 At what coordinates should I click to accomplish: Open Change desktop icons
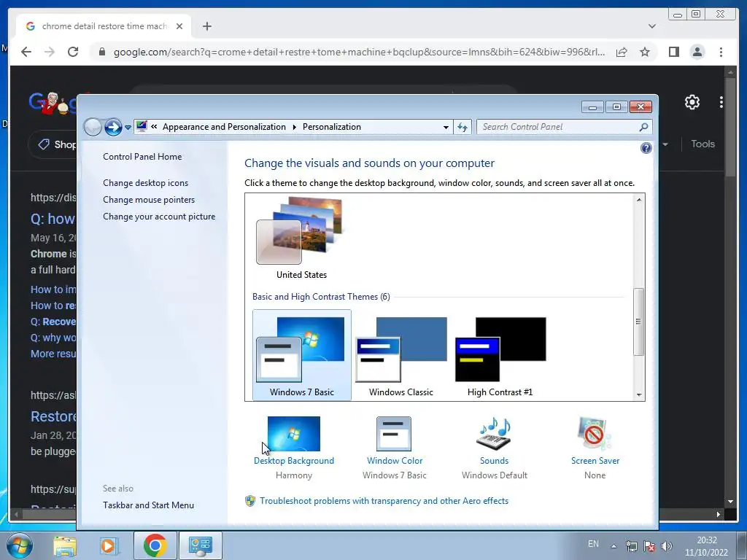point(145,183)
